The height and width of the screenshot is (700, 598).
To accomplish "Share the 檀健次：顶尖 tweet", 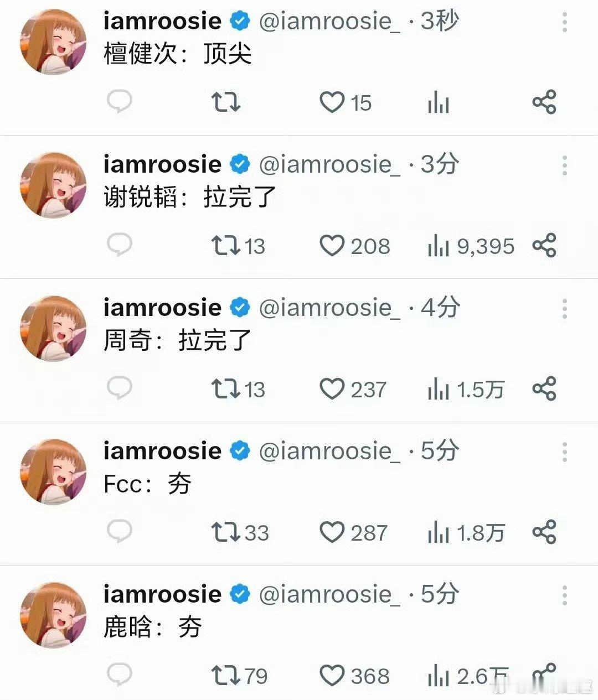I will 544,102.
